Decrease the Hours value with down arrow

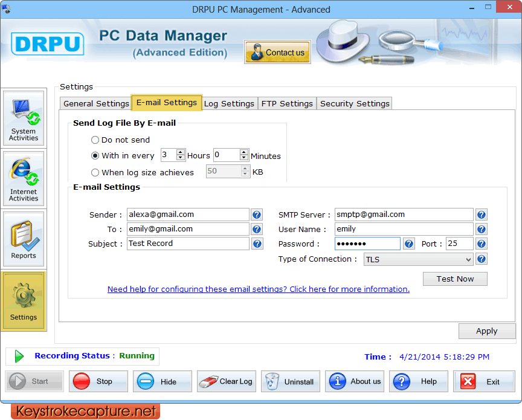181,158
